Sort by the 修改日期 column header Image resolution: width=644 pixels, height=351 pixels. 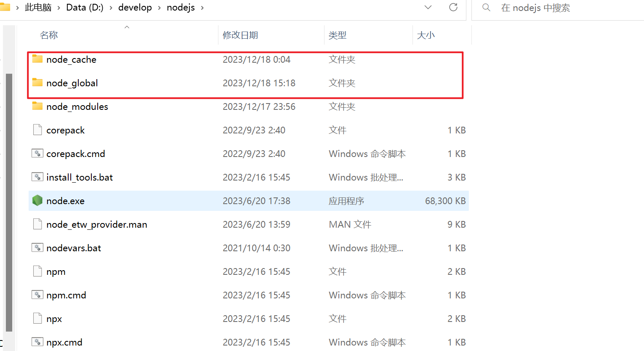tap(240, 35)
